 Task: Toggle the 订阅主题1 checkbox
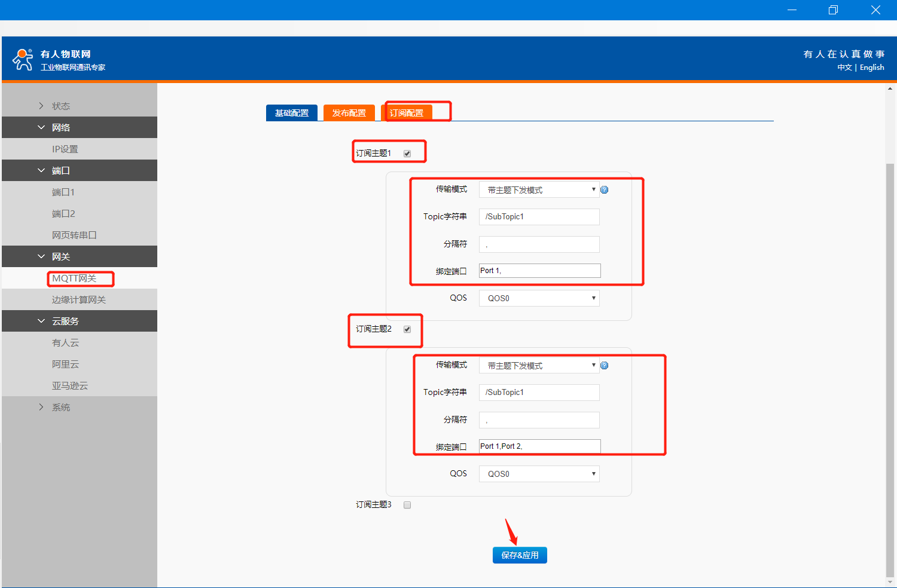tap(407, 154)
